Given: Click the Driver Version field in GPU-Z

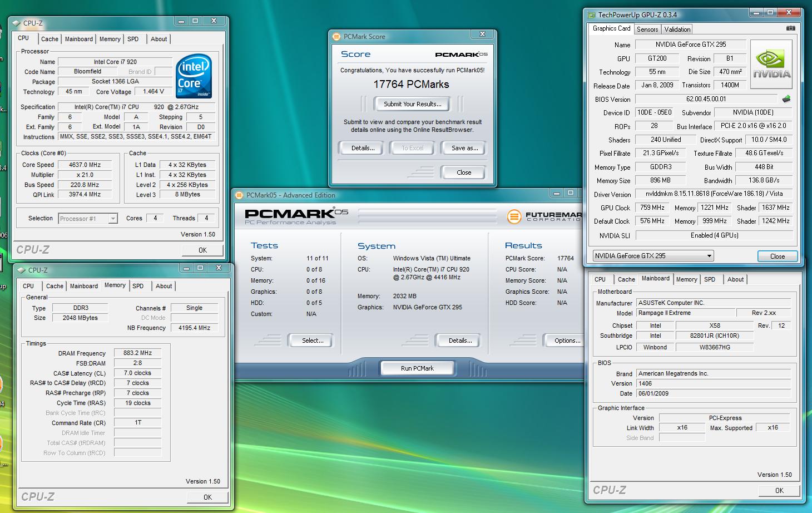Looking at the screenshot, I should (x=714, y=194).
